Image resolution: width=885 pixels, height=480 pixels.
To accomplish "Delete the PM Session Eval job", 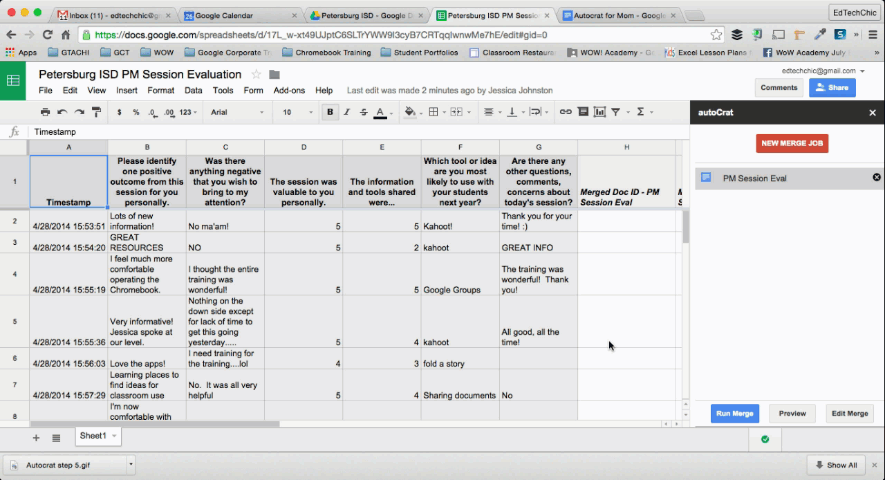I will [876, 177].
